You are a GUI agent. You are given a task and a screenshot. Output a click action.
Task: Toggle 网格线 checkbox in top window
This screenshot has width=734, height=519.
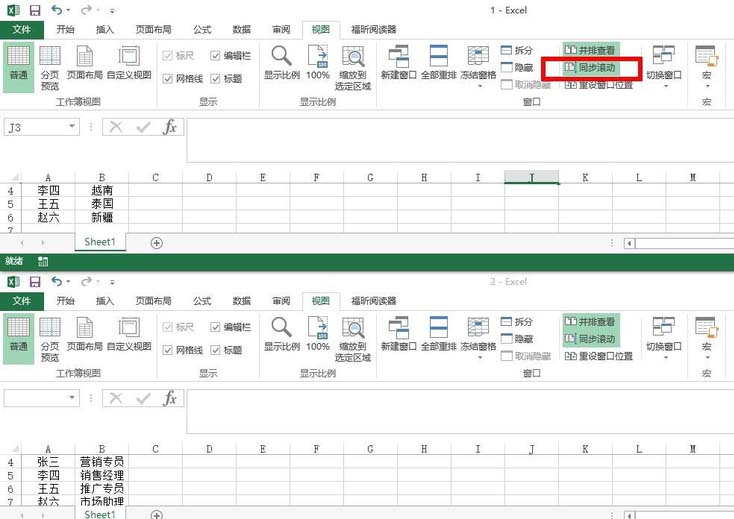[168, 78]
